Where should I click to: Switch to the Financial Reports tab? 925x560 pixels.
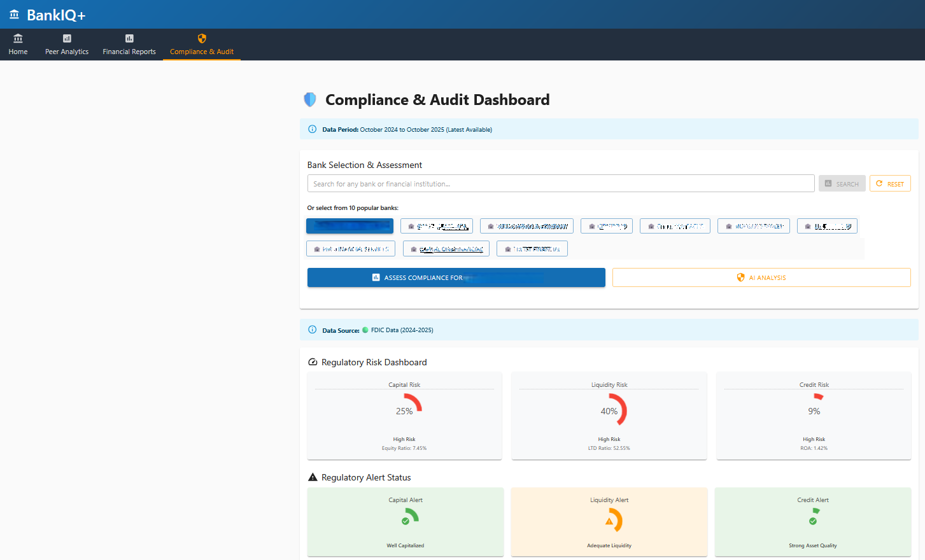(x=129, y=45)
